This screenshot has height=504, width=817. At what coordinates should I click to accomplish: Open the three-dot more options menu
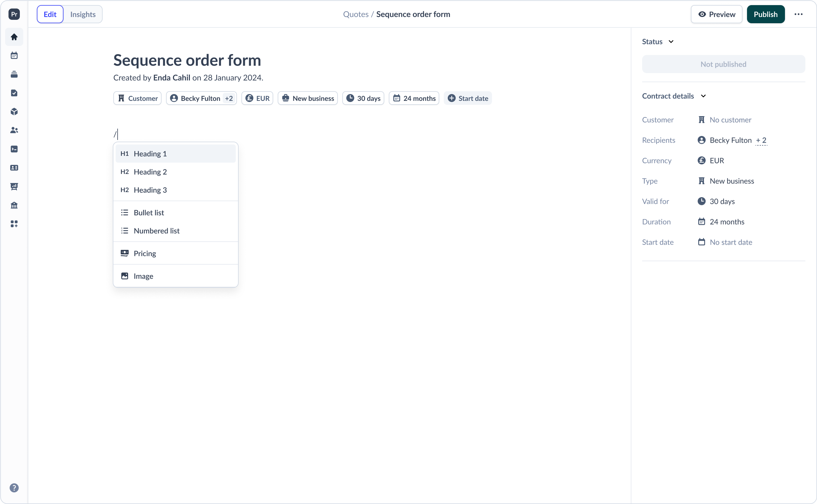(x=798, y=14)
